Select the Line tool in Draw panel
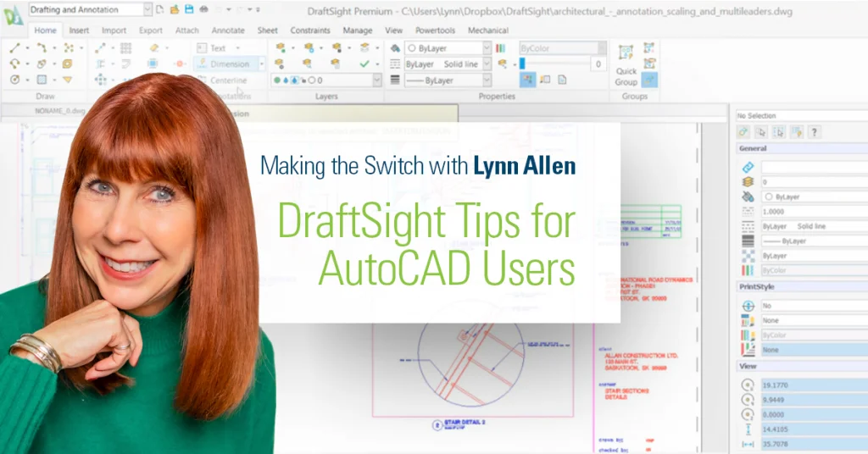The height and width of the screenshot is (454, 868). pos(15,48)
